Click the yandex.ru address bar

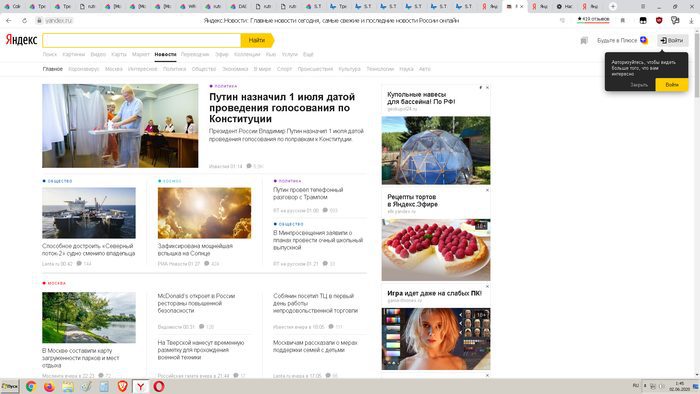[59, 21]
